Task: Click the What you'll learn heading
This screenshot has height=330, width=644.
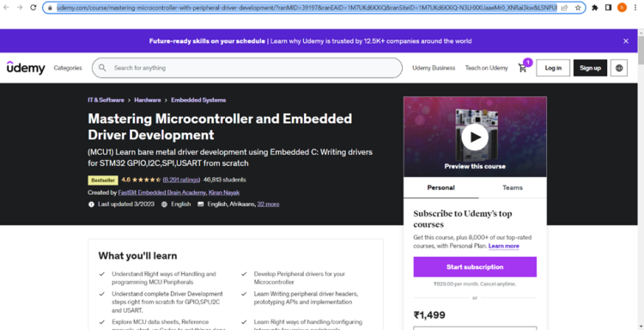Action: (x=137, y=255)
